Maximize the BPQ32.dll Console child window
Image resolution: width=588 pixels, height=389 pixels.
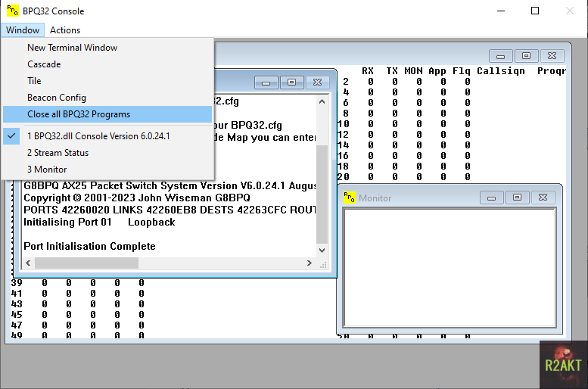292,82
